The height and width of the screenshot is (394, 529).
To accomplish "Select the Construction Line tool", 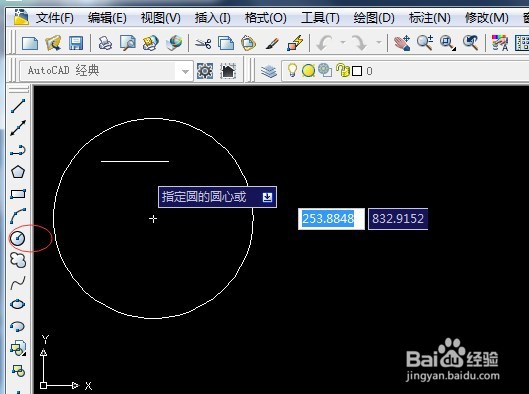I will (18, 128).
